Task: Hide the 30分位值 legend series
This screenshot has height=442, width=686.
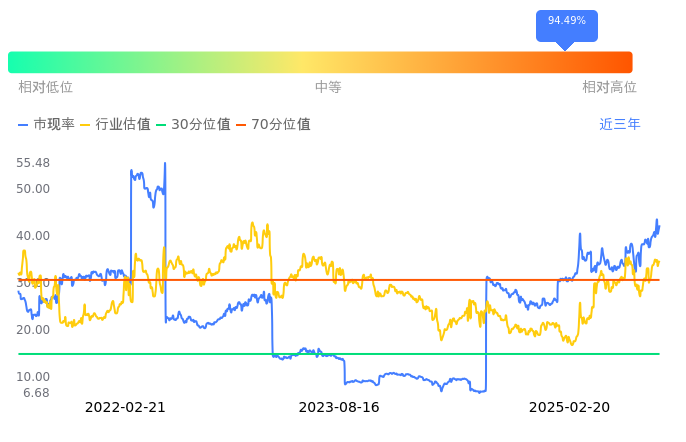Action: coord(193,125)
